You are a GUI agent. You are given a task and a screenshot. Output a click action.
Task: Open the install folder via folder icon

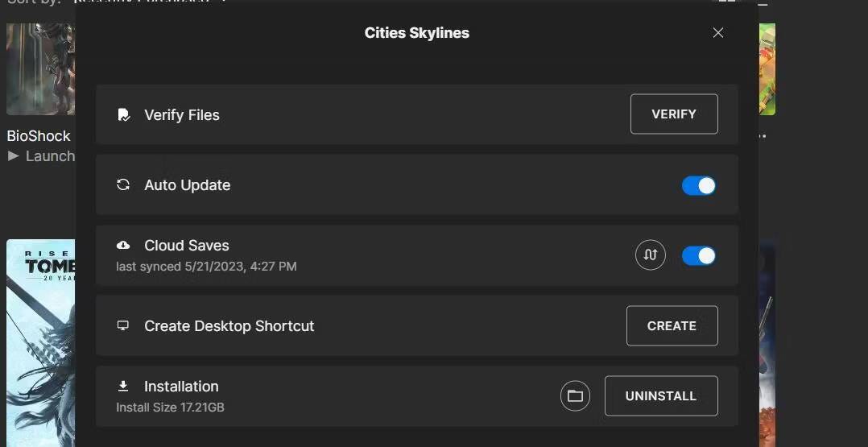pyautogui.click(x=575, y=395)
